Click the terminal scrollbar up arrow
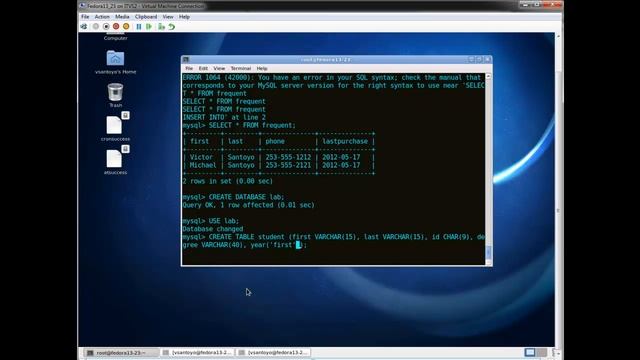 click(488, 77)
